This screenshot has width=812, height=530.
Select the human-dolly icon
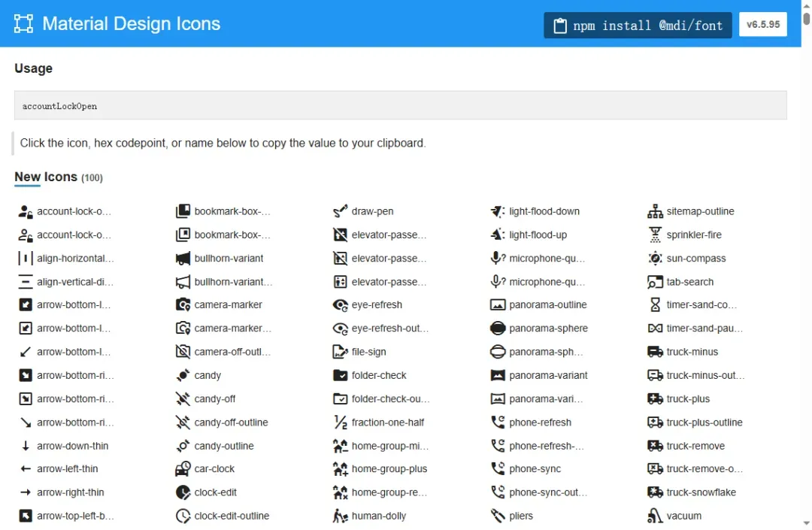340,516
